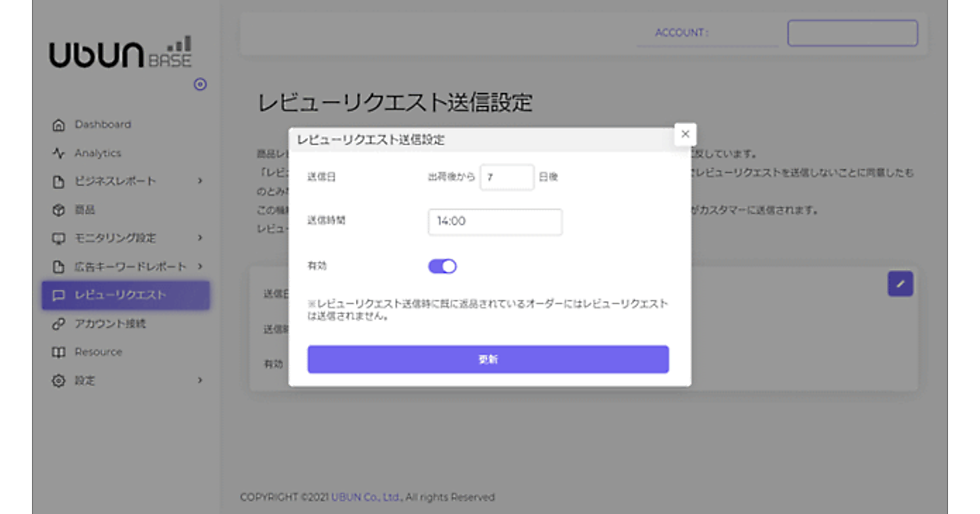The height and width of the screenshot is (514, 980).
Task: Expand the 広告キーワードレポート submenu arrow
Action: point(200,267)
